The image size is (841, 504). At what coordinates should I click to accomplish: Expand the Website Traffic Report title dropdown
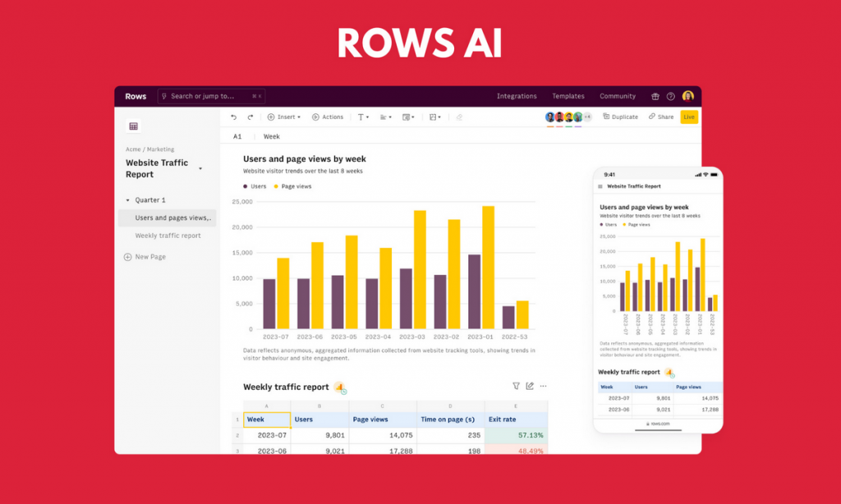click(200, 169)
